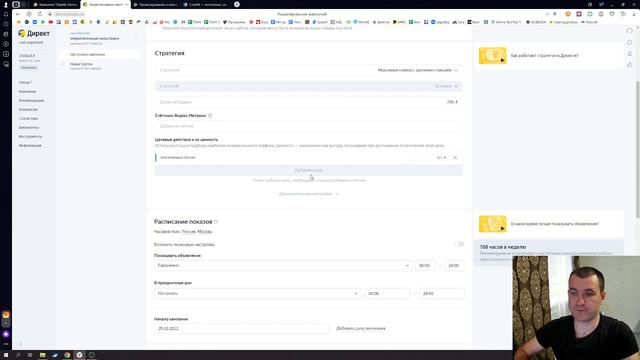Click the shield extension icon in the browser toolbar
The height and width of the screenshot is (360, 640).
[x=612, y=14]
